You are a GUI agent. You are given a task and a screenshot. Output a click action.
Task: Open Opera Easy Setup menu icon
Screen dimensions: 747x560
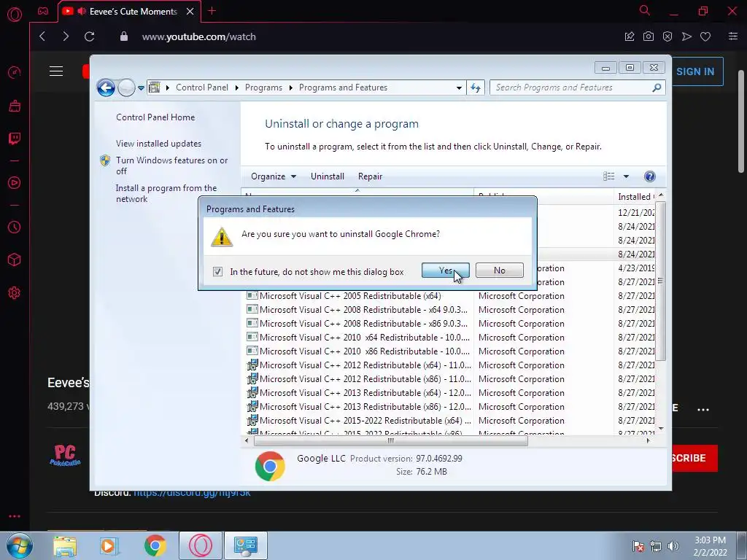(733, 36)
